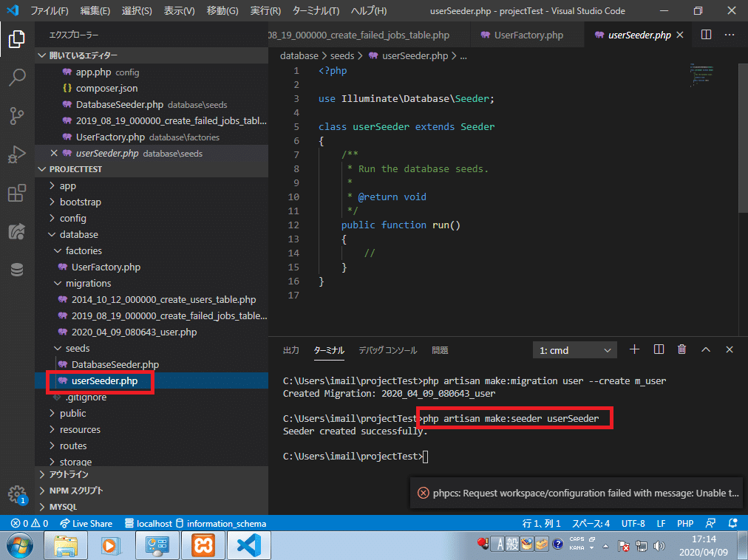Screen dimensions: 748x560
Task: Close the userSeeder.php editor tab
Action: point(680,35)
